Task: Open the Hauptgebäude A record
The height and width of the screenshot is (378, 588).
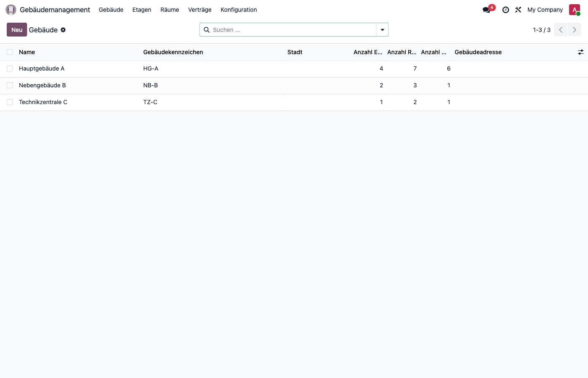Action: [42, 68]
